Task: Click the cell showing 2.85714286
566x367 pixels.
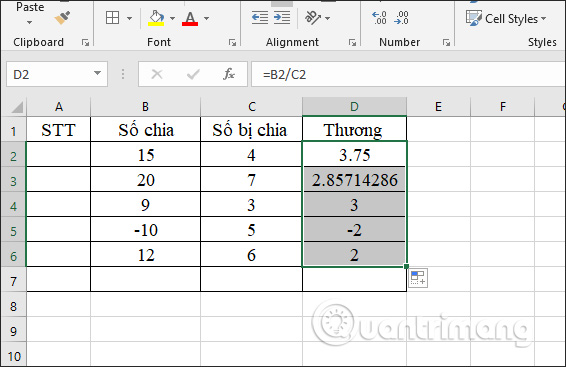Action: point(354,180)
